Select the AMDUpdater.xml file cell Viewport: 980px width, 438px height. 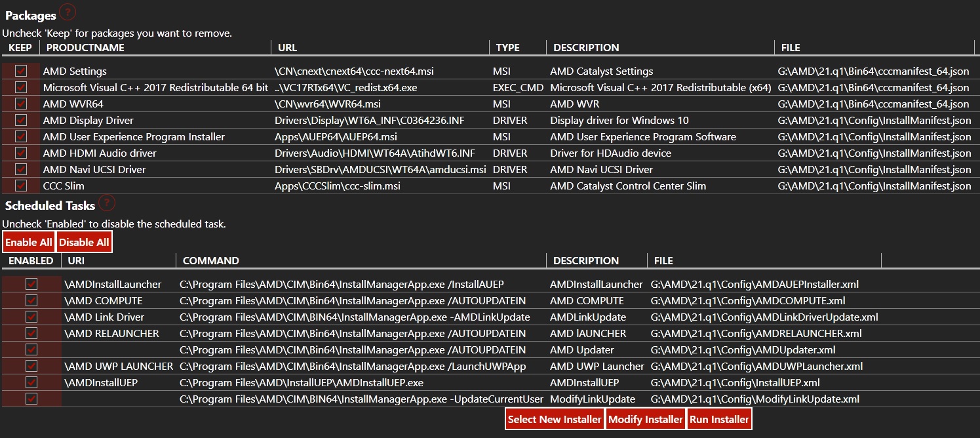click(x=743, y=349)
